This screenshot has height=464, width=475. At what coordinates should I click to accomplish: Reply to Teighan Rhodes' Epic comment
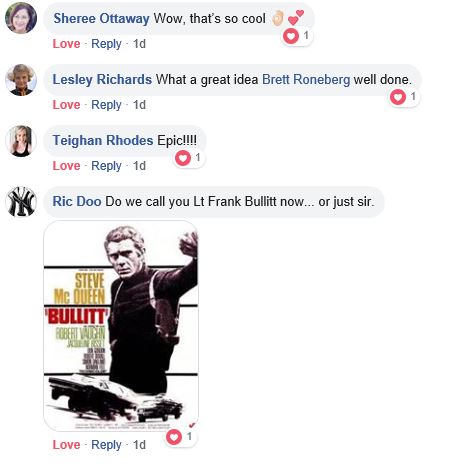[x=106, y=166]
